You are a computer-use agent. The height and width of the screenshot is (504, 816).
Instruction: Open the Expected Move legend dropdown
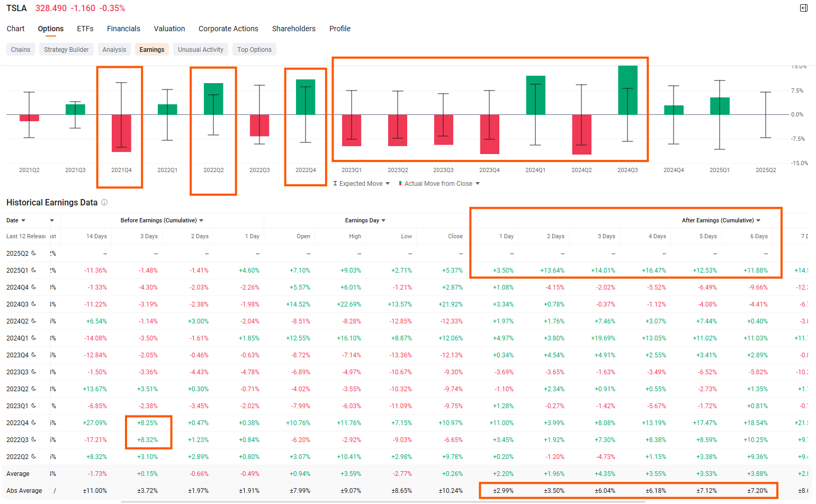388,184
